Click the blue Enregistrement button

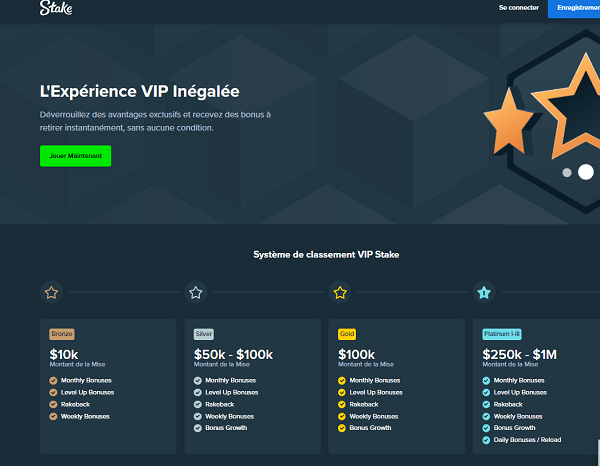(x=574, y=8)
